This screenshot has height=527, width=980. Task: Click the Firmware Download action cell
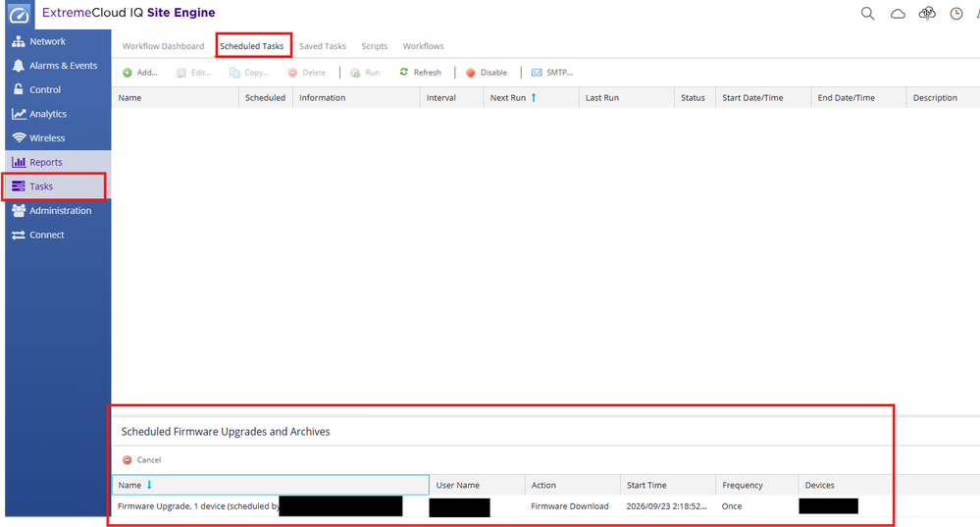[570, 506]
